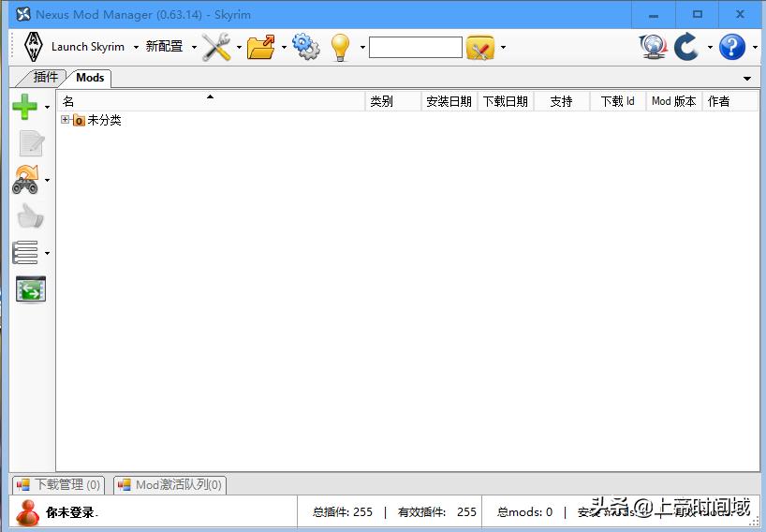Click the category list lines icon
Viewport: 766px width, 532px height.
25,253
